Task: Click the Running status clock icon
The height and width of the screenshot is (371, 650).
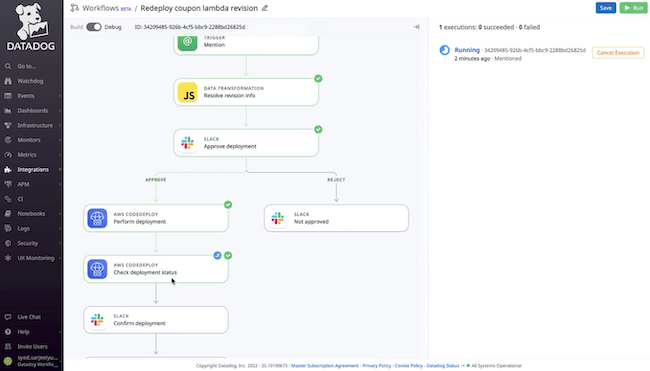Action: 444,50
